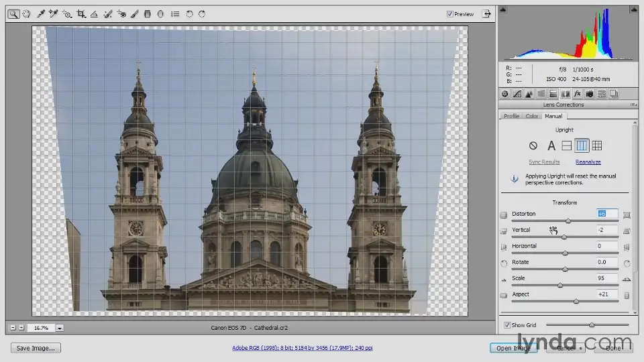
Task: Select the Hand tool
Action: coord(25,13)
